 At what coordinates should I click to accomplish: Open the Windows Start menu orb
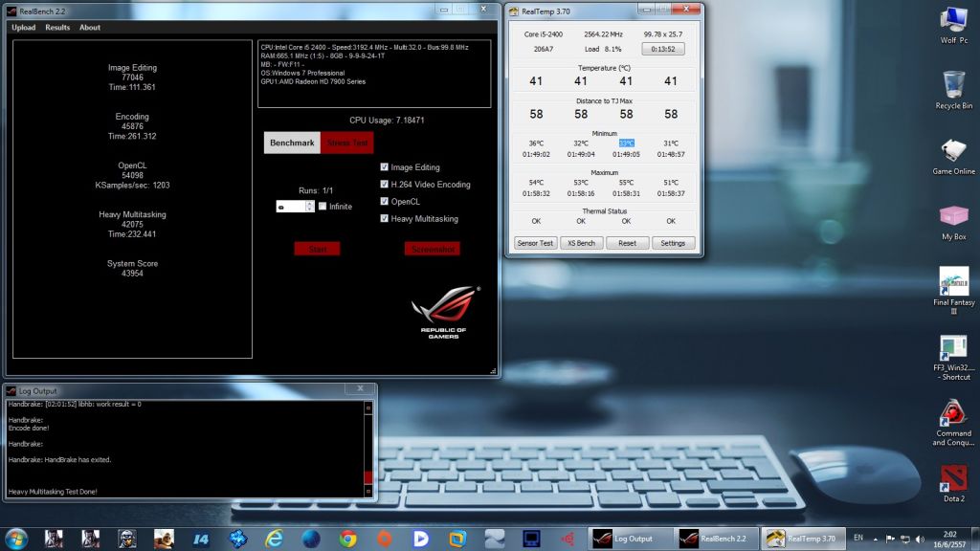coord(16,539)
